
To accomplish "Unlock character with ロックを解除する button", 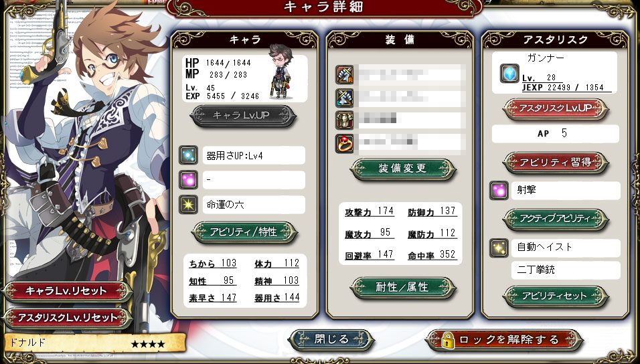I will pyautogui.click(x=504, y=340).
